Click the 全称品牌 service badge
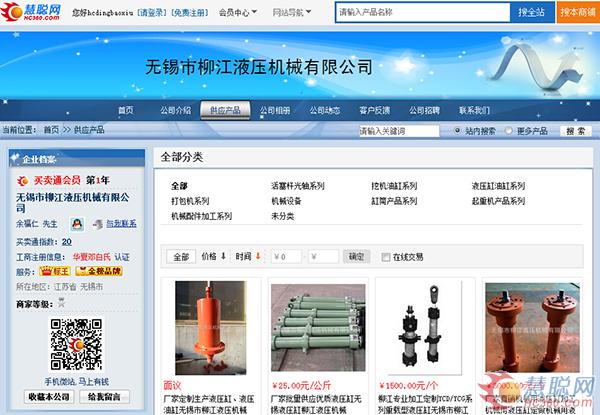Screen dimensions: 600x415 [x=99, y=271]
